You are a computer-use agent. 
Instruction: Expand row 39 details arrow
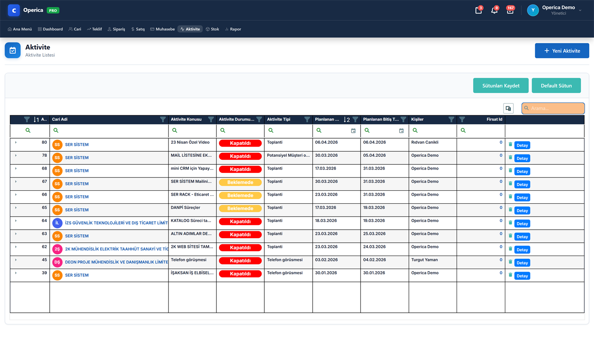[16, 273]
